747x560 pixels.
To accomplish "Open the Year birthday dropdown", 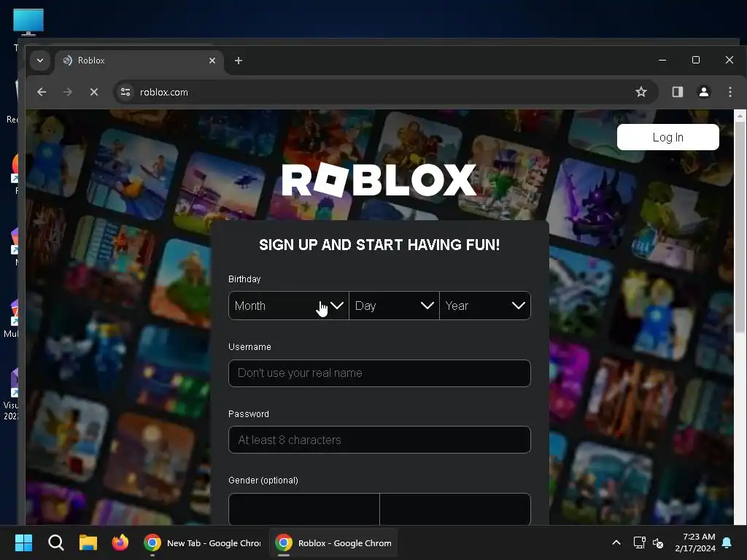I will [485, 306].
